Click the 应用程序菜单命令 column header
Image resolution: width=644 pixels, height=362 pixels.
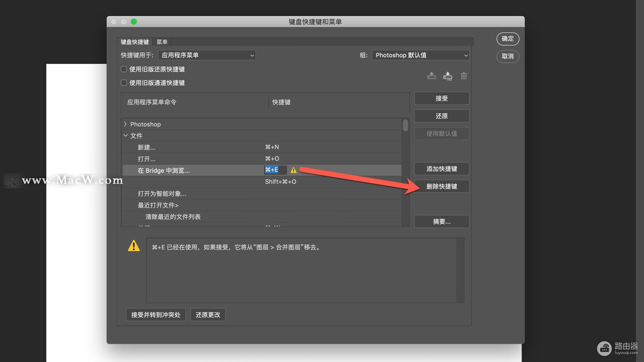tap(152, 102)
